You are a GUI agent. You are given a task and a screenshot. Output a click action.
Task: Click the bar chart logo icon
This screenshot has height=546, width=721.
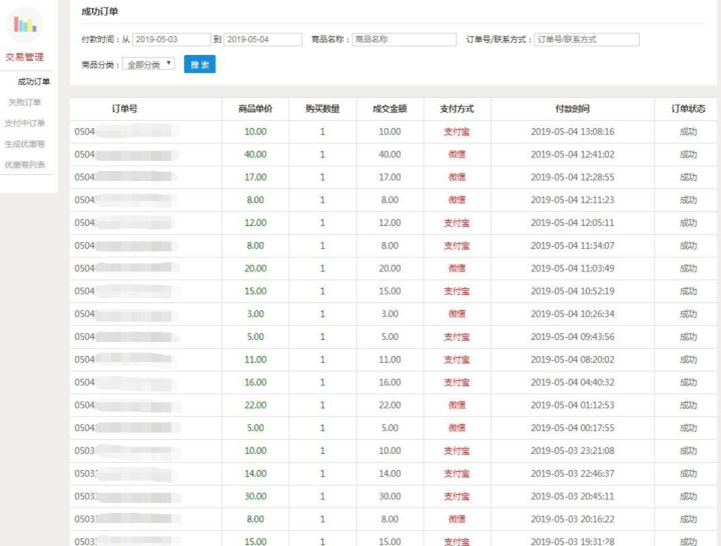click(25, 24)
